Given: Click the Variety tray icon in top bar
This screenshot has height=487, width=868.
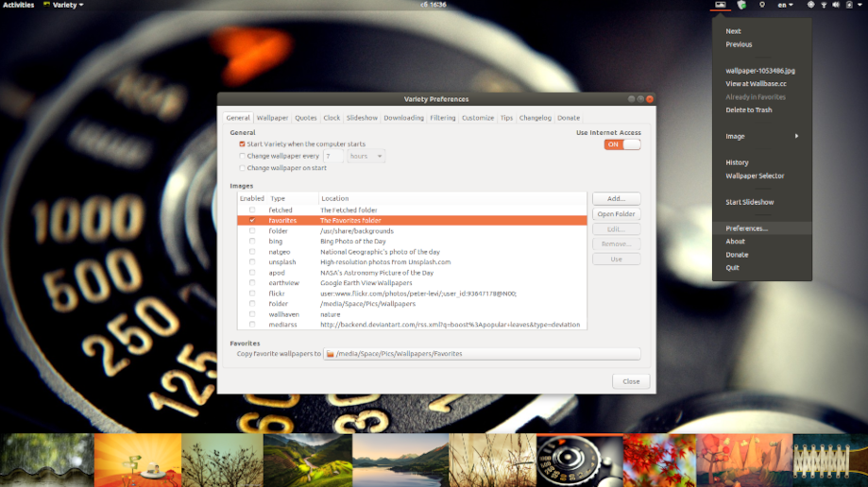Looking at the screenshot, I should (720, 5).
